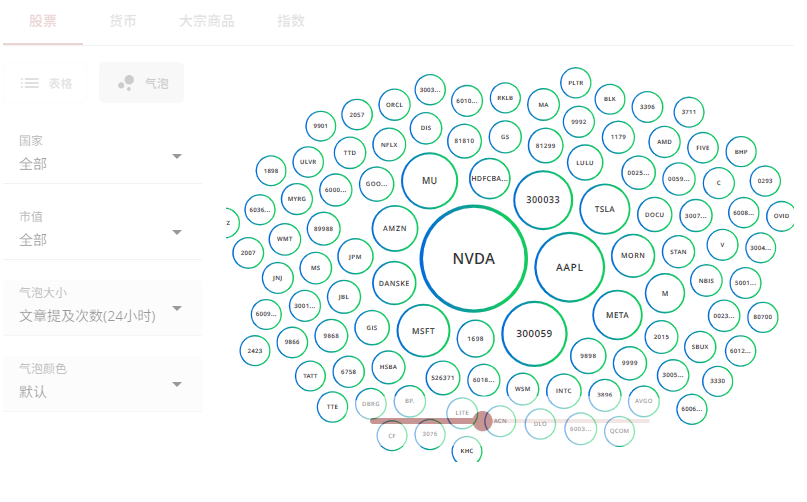Image resolution: width=807 pixels, height=502 pixels.
Task: Select the 股票 stocks tab
Action: coord(43,21)
